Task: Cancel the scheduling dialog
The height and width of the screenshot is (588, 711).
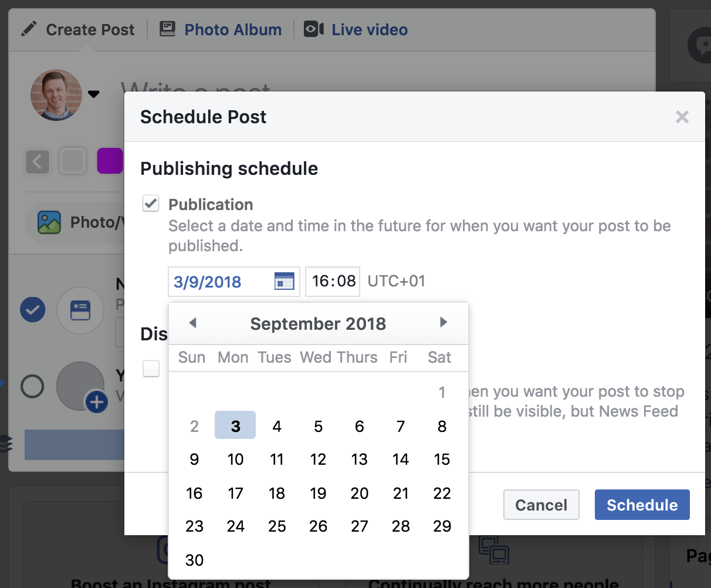Action: point(541,505)
